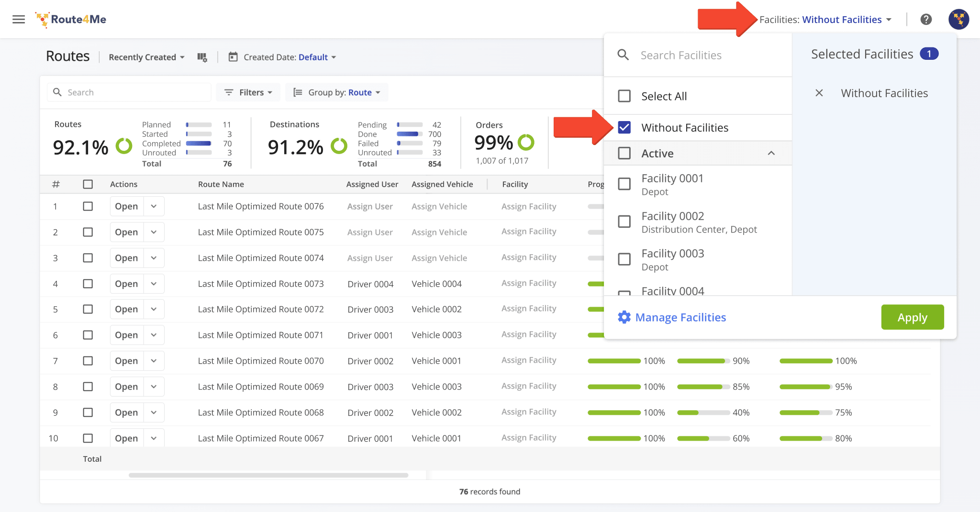
Task: Check the Select All facilities checkbox
Action: coord(624,96)
